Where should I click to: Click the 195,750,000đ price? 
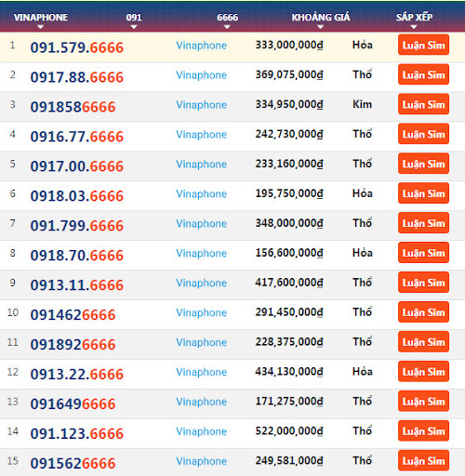pyautogui.click(x=289, y=193)
